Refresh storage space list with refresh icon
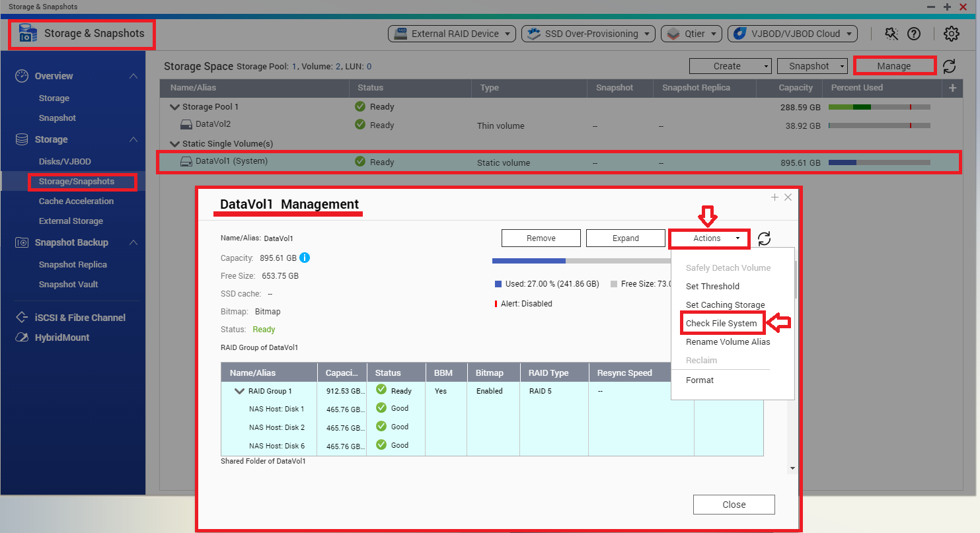Screen dimensions: 980x533 950,66
